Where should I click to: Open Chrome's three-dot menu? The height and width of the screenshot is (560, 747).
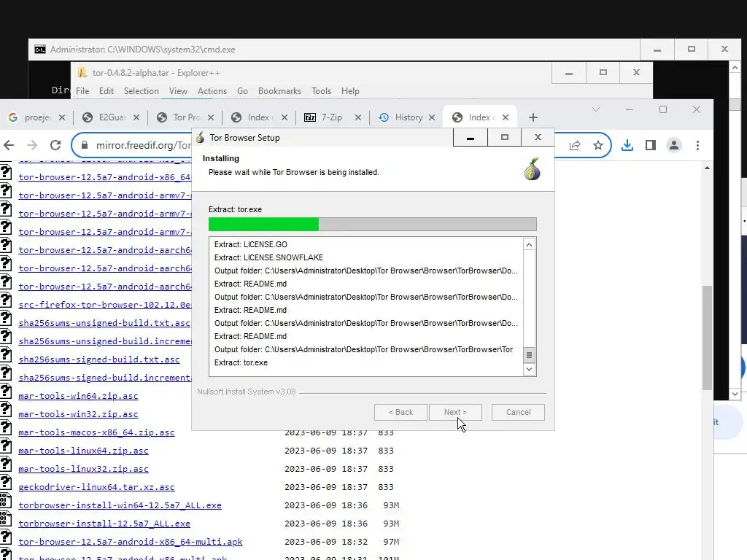pyautogui.click(x=697, y=145)
